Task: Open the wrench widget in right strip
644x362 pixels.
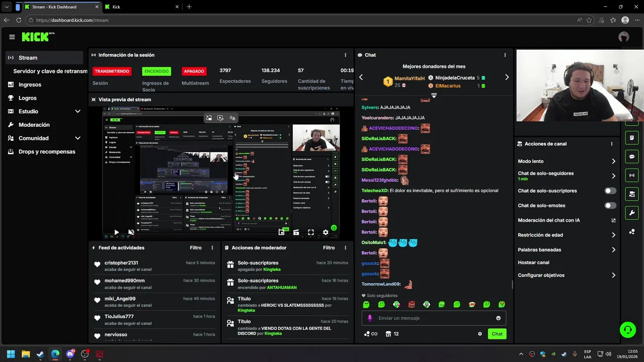Action: tap(632, 213)
